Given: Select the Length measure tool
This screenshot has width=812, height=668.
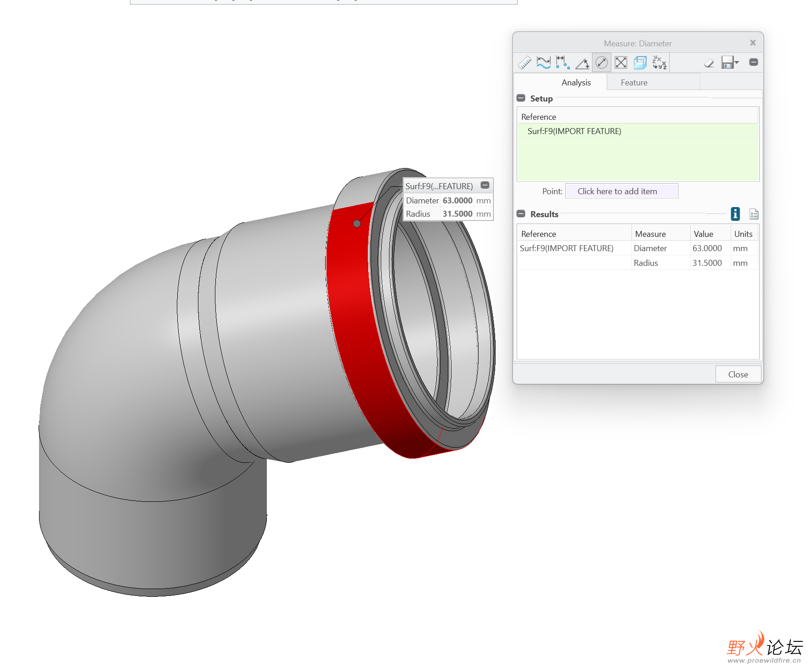Looking at the screenshot, I should (x=544, y=62).
